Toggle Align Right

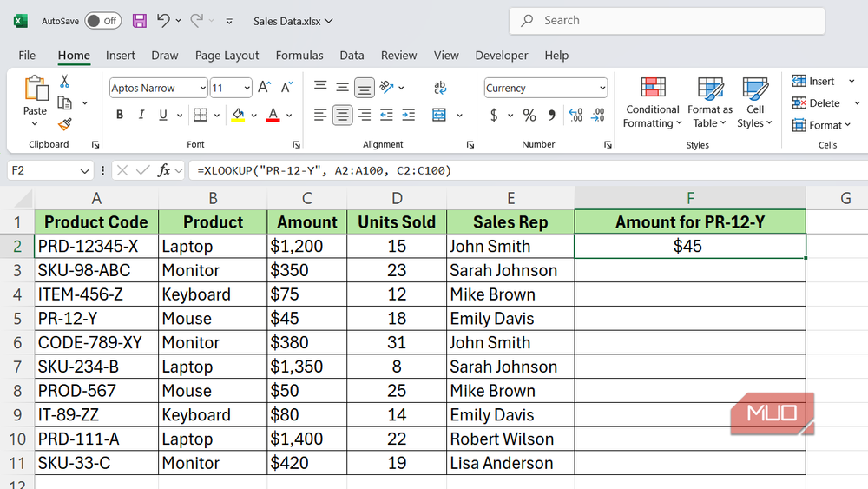point(365,115)
